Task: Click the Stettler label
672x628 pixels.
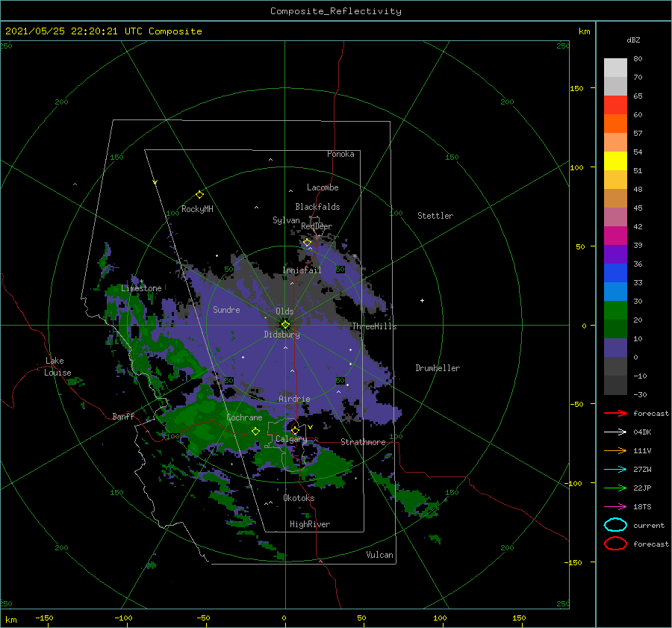Action: coord(435,216)
